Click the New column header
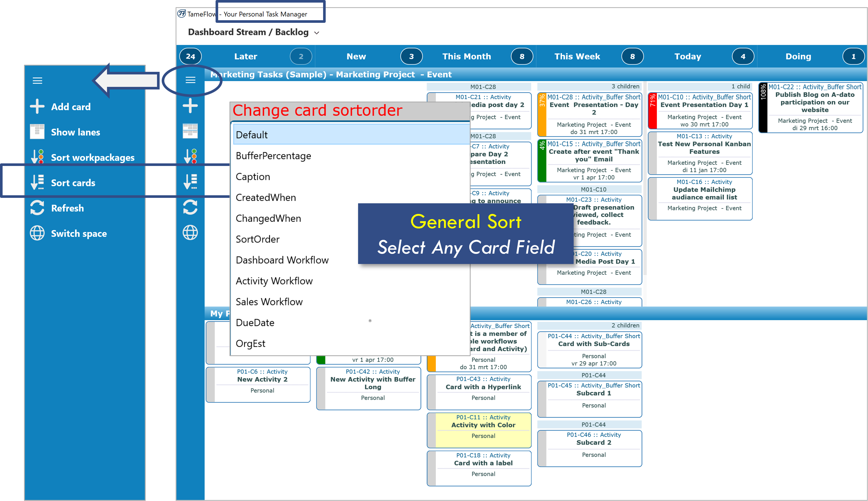Image resolution: width=868 pixels, height=501 pixels. [356, 57]
